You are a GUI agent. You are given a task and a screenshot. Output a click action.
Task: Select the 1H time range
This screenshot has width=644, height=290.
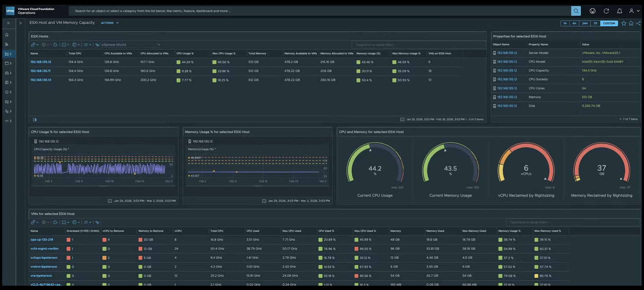click(x=565, y=23)
